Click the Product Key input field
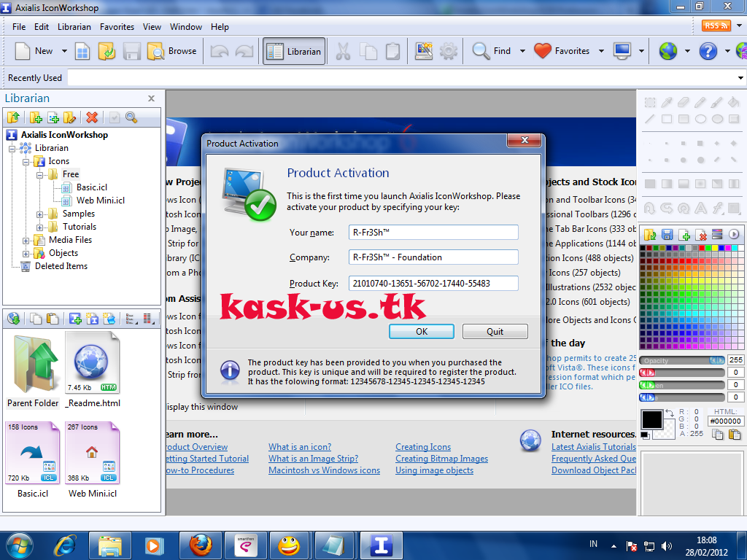Screen dimensions: 747x560 [x=433, y=284]
